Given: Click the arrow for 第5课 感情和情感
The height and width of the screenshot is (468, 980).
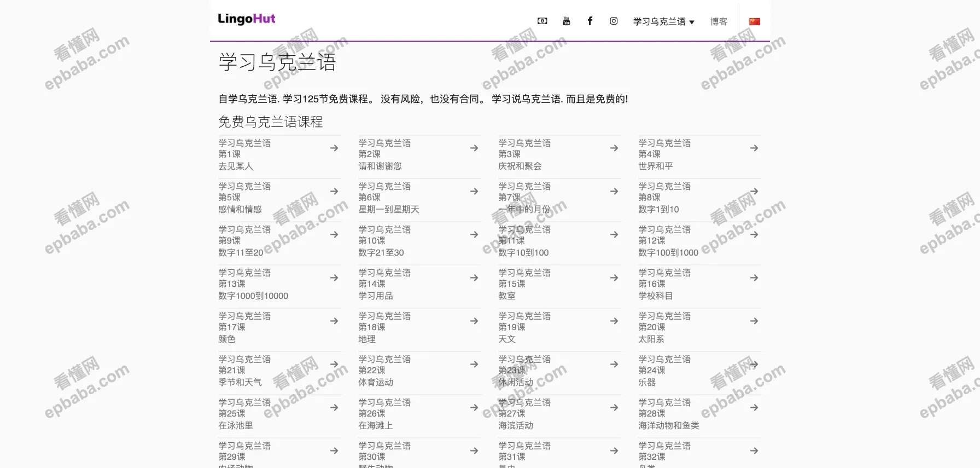Looking at the screenshot, I should 334,191.
